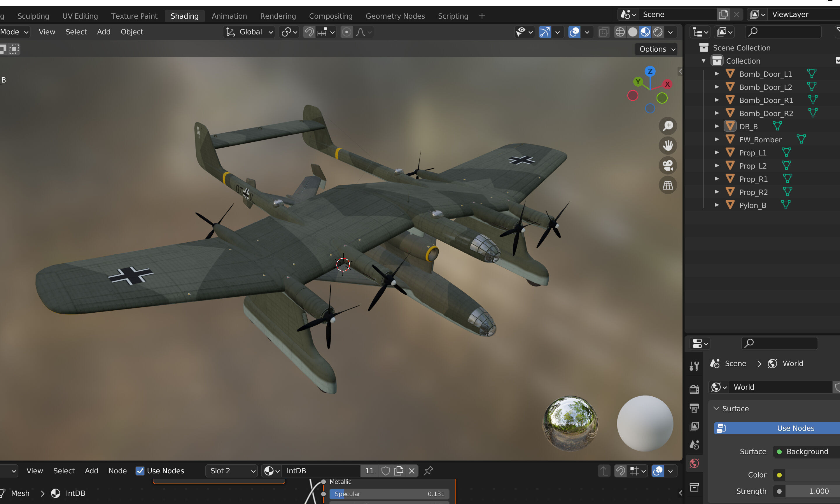Switch to Sculpting workspace tab
The height and width of the screenshot is (504, 840).
click(33, 16)
